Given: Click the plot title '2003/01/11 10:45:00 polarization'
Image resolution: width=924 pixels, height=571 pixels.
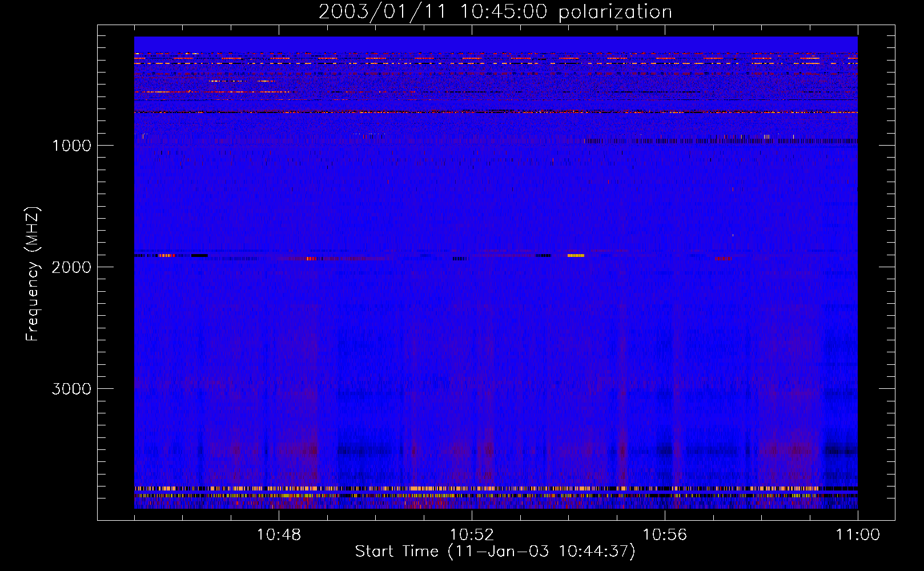Looking at the screenshot, I should tap(495, 11).
